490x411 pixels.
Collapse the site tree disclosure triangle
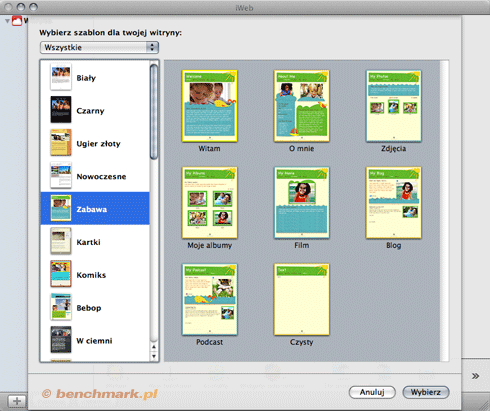coord(7,21)
